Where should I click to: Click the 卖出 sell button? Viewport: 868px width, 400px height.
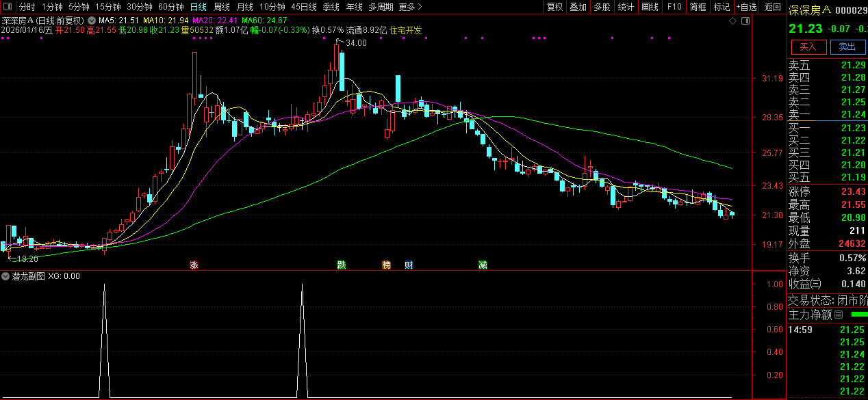[x=847, y=46]
